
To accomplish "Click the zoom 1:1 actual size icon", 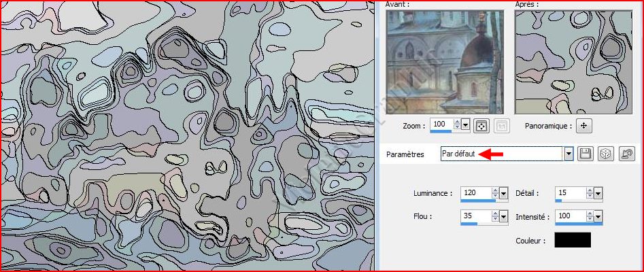I will click(501, 125).
